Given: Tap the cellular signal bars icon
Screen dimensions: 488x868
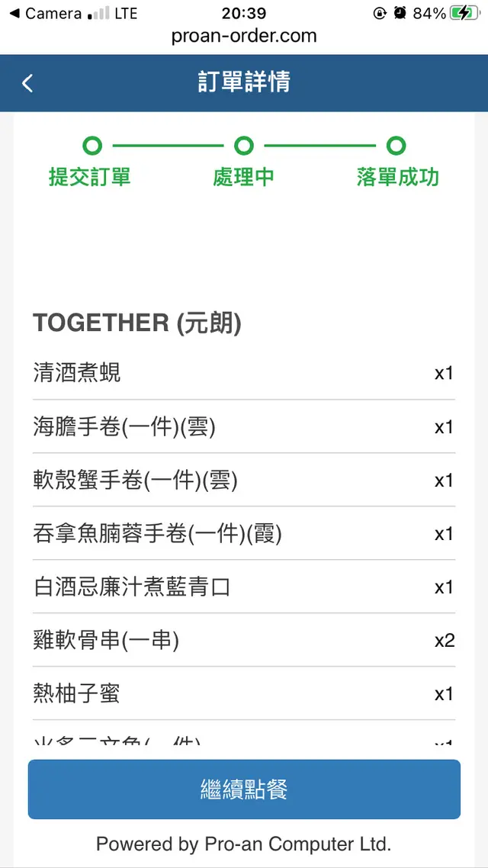Looking at the screenshot, I should (x=99, y=14).
